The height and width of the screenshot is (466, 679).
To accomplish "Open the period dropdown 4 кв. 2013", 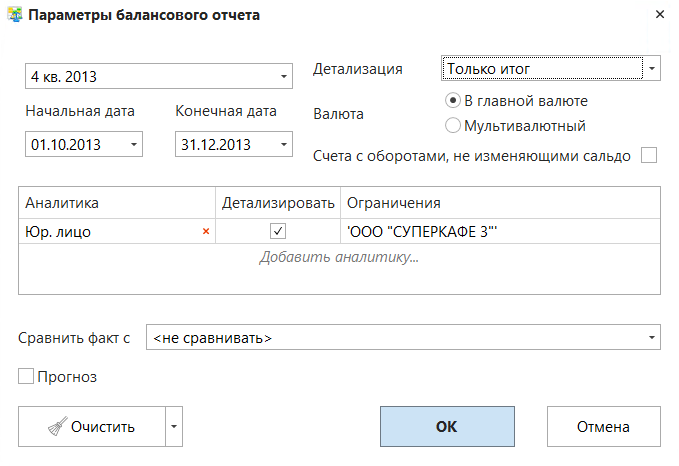I will (283, 76).
